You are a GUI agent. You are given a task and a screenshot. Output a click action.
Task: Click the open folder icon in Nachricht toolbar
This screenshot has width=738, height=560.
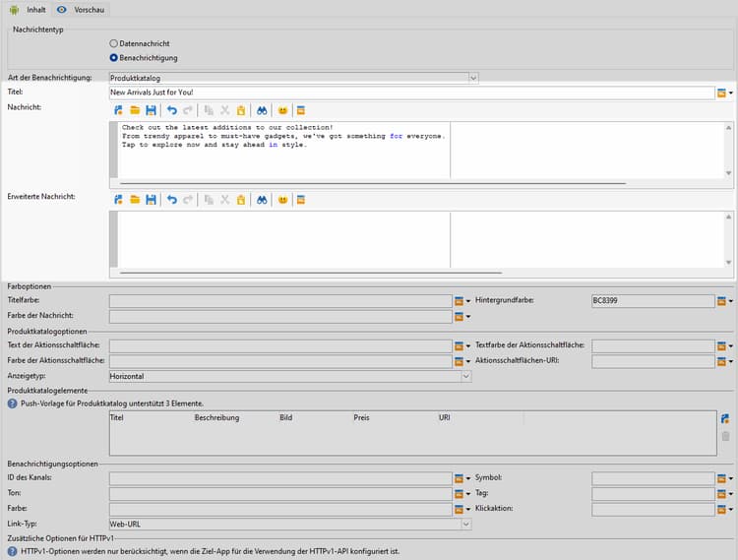pyautogui.click(x=135, y=110)
